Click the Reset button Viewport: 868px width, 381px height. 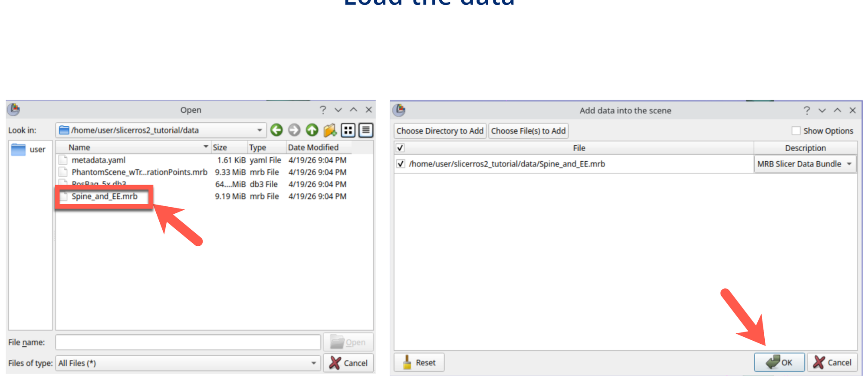coord(419,362)
